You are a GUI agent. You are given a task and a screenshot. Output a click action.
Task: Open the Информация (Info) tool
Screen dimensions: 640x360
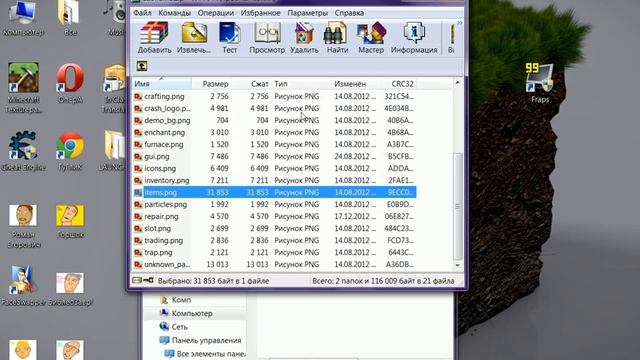pyautogui.click(x=414, y=38)
